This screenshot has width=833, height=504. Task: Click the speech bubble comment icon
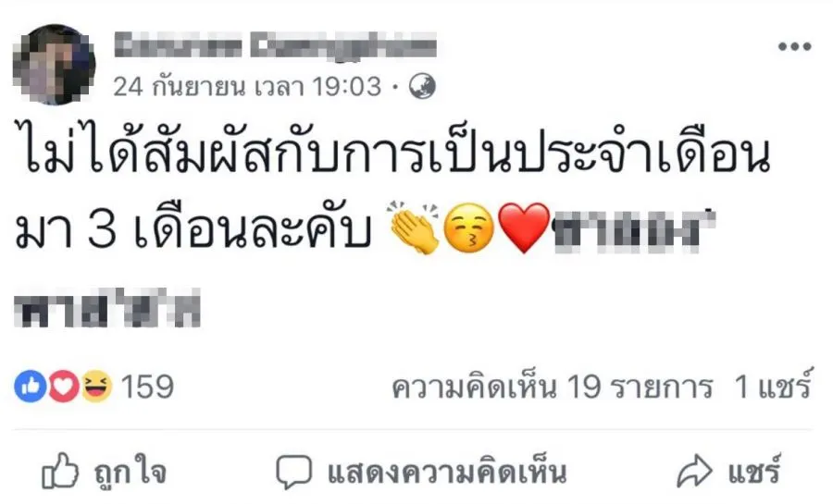click(293, 472)
